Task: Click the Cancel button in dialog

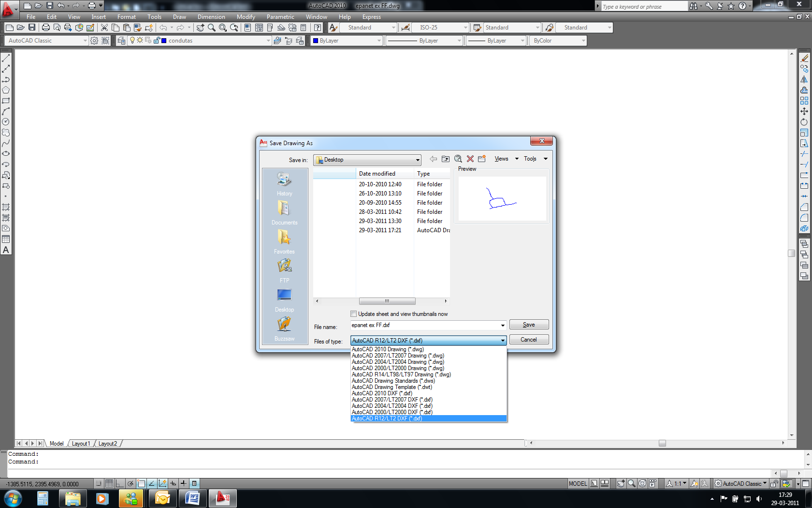Action: [x=529, y=340]
